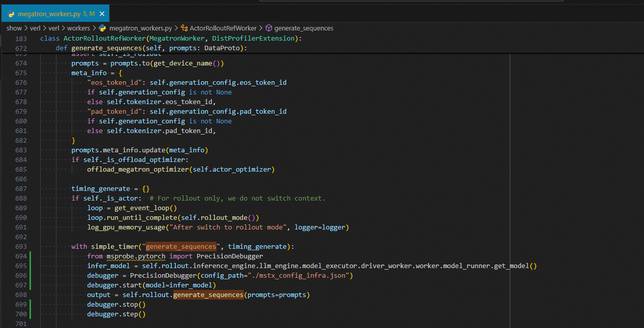Click 'self._is_actor' on line 688
The image size is (644, 328).
[110, 199]
